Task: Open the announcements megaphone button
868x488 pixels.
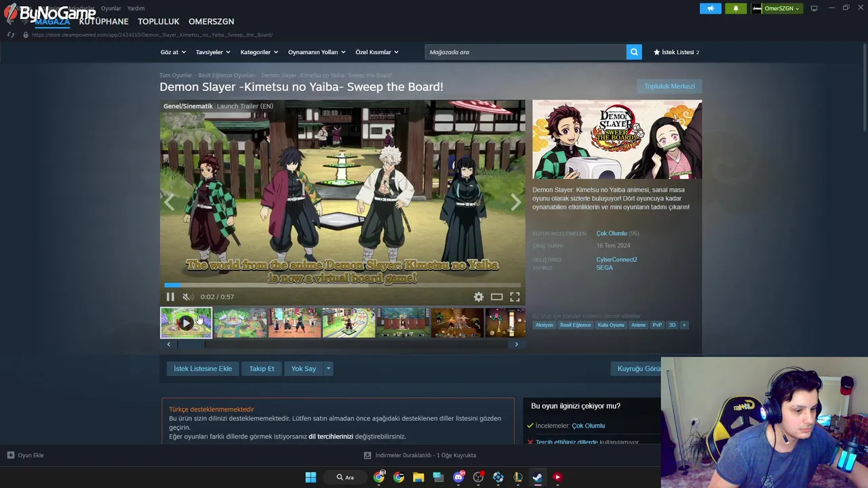Action: pos(711,8)
